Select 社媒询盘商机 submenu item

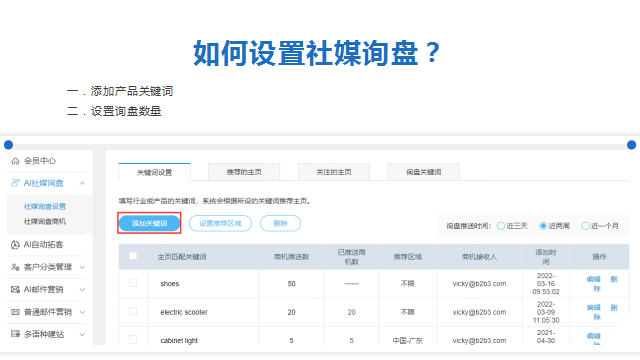point(45,222)
